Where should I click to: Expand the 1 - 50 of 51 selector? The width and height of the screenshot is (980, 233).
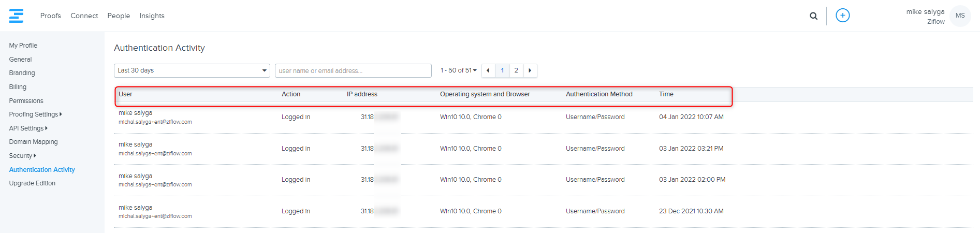(458, 70)
